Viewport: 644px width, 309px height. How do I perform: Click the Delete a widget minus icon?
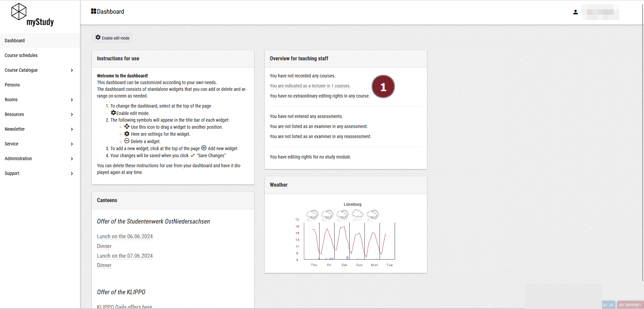[127, 141]
